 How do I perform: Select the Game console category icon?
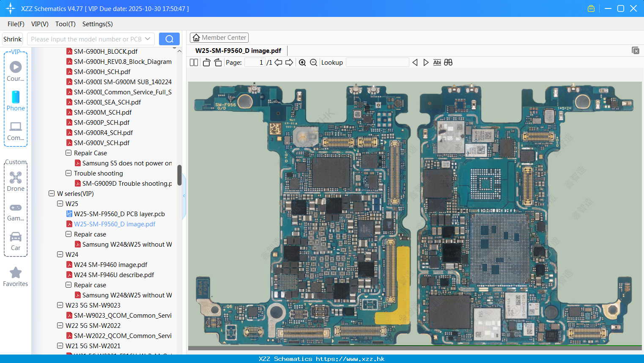coord(16,212)
